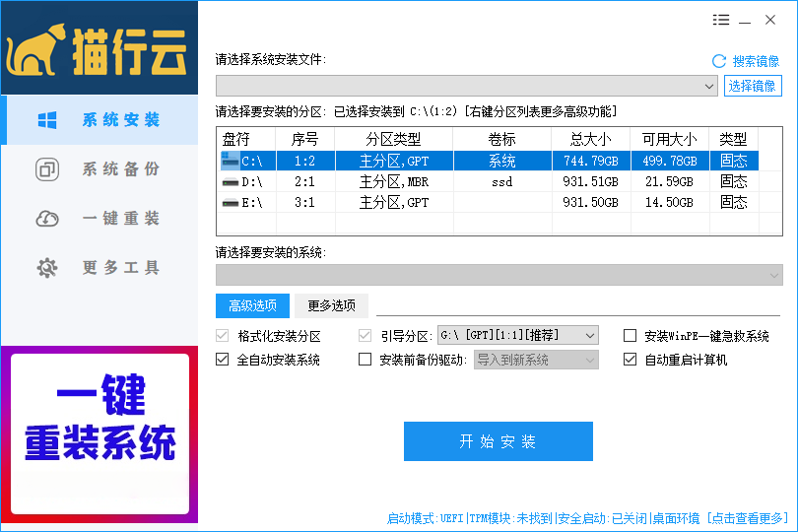Toggle 全自动安装系统 checkbox
Screen dimensions: 798x532
(x=223, y=360)
